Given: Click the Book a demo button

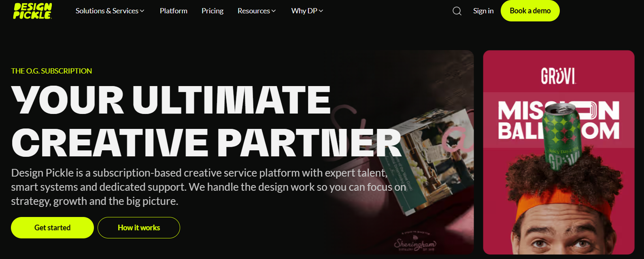Looking at the screenshot, I should click(530, 11).
